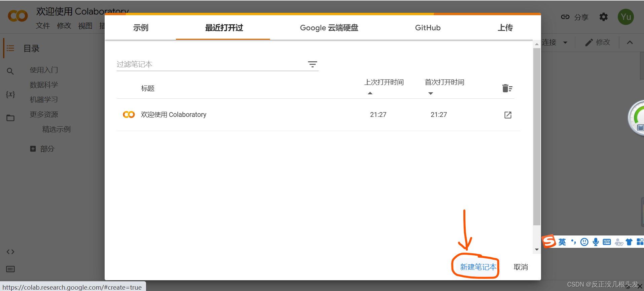The height and width of the screenshot is (291, 644).
Task: Click the Sogou emoji face icon
Action: (x=584, y=242)
